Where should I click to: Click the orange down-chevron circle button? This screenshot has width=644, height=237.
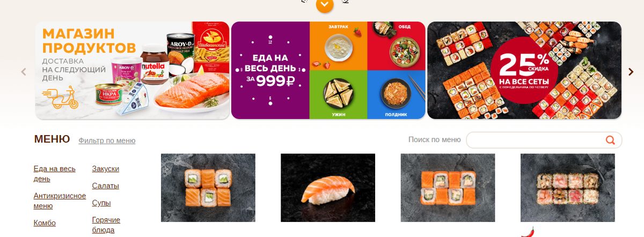(x=325, y=5)
